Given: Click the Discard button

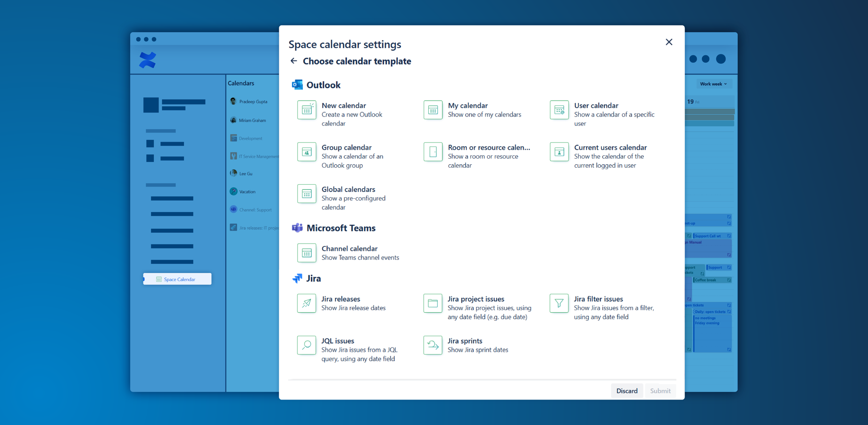Looking at the screenshot, I should pyautogui.click(x=626, y=391).
